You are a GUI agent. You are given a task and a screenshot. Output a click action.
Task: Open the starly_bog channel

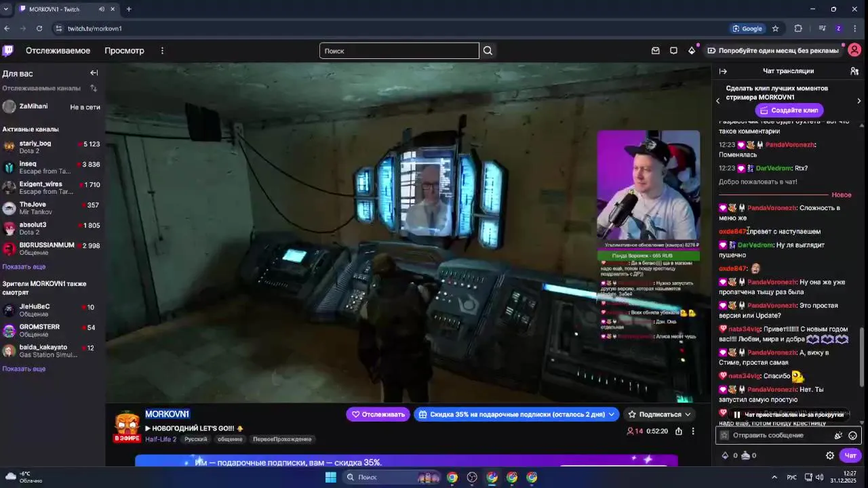52,147
